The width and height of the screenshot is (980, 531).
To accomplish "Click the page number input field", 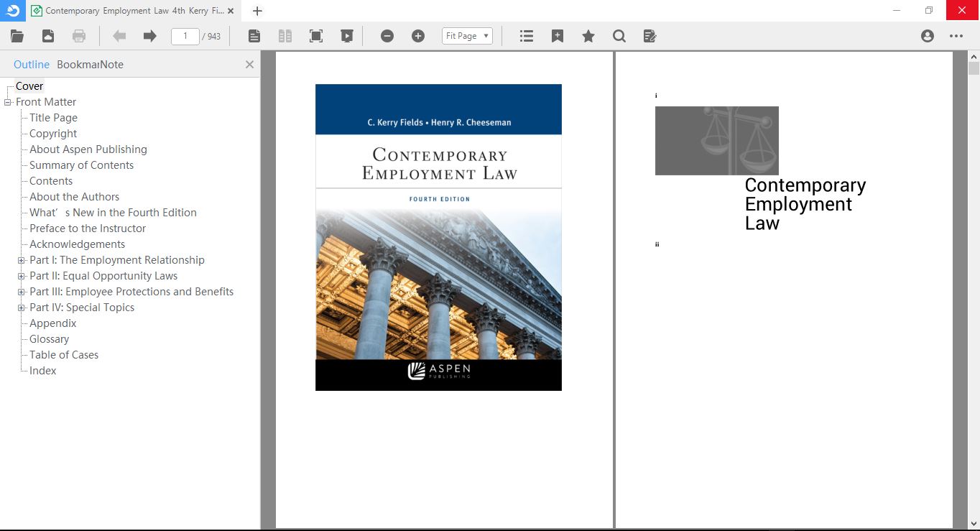I will click(x=185, y=36).
